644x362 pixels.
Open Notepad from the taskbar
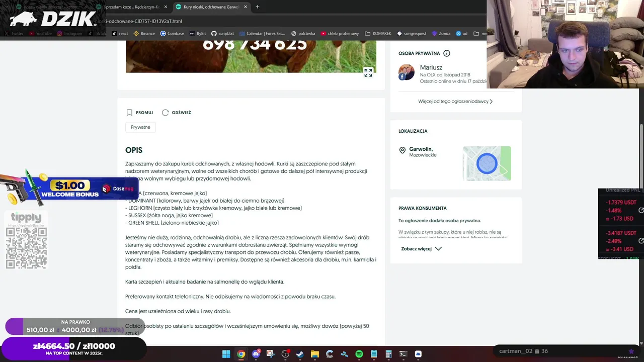[374, 354]
